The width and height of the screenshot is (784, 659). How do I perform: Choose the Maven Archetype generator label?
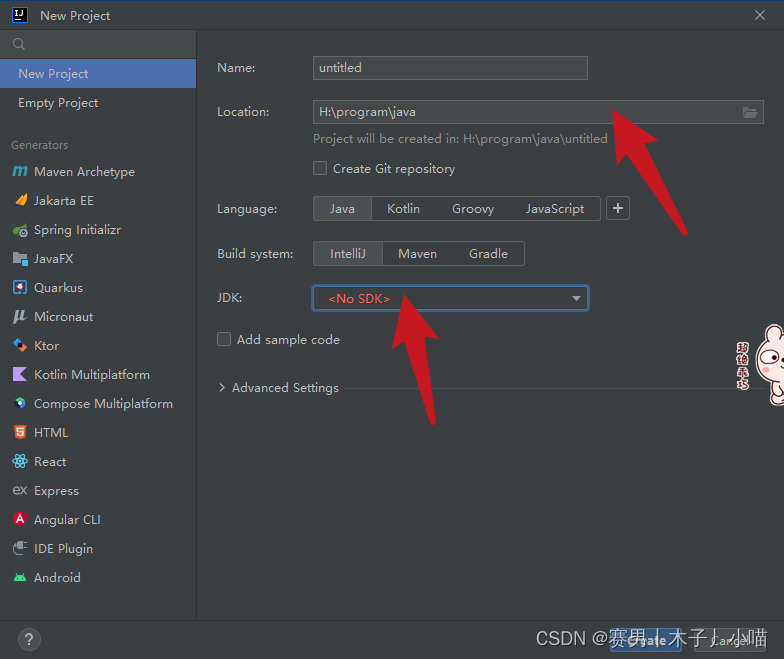point(84,172)
